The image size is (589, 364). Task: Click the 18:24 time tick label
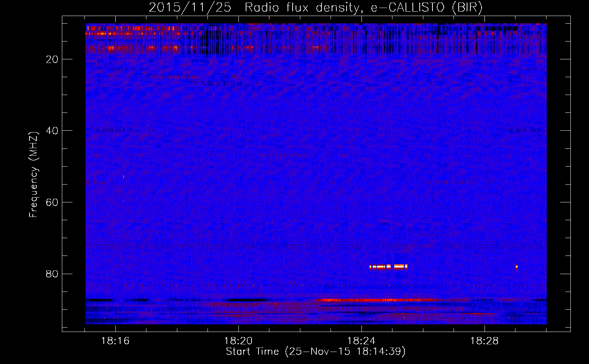(361, 341)
